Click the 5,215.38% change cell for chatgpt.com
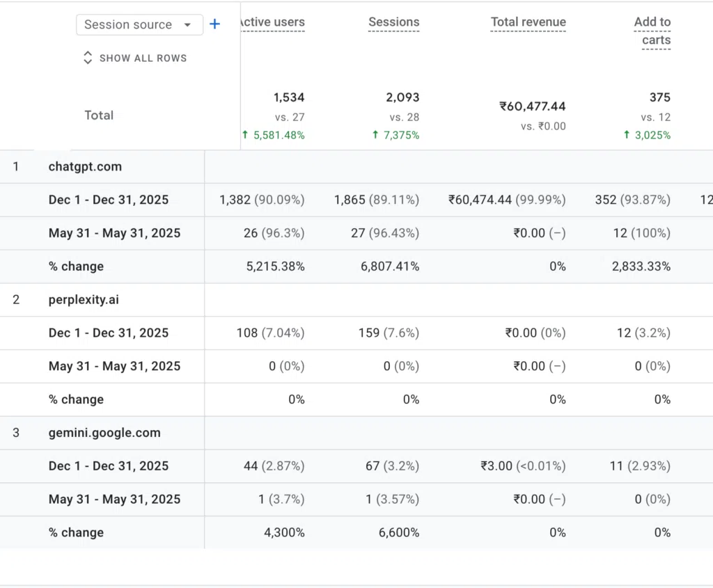 point(276,267)
